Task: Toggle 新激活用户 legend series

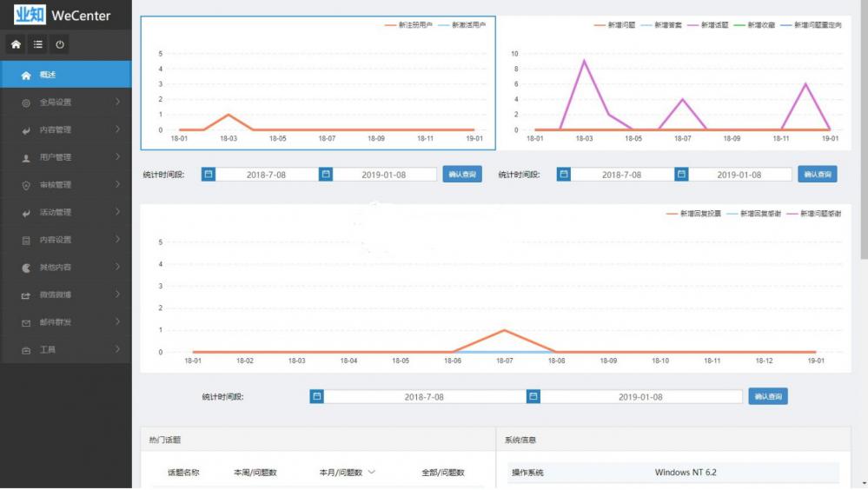Action: pos(461,25)
